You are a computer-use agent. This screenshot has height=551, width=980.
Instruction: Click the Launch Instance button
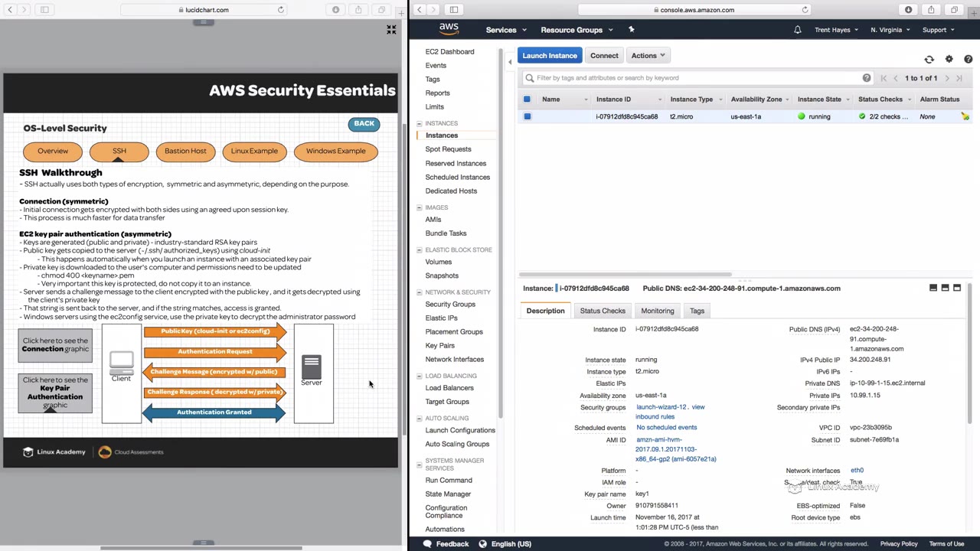pyautogui.click(x=550, y=56)
